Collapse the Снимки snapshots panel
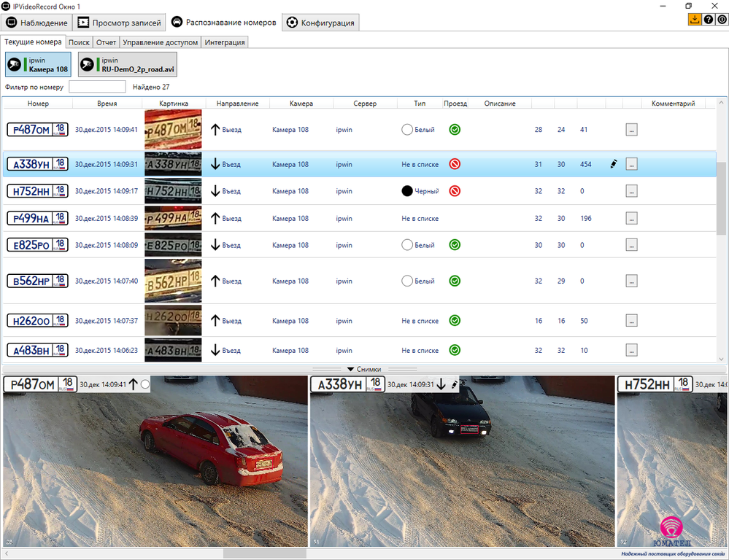729x560 pixels. 363,369
